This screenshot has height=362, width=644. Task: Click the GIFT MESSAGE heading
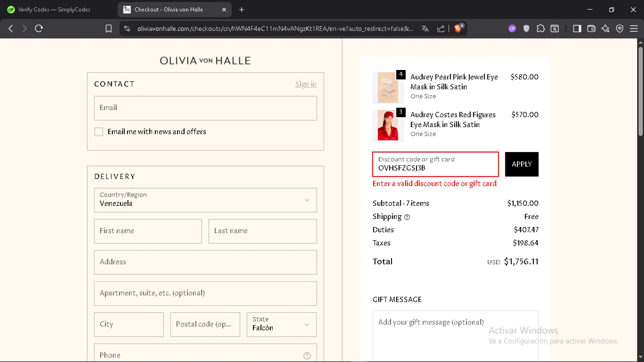coord(397,300)
